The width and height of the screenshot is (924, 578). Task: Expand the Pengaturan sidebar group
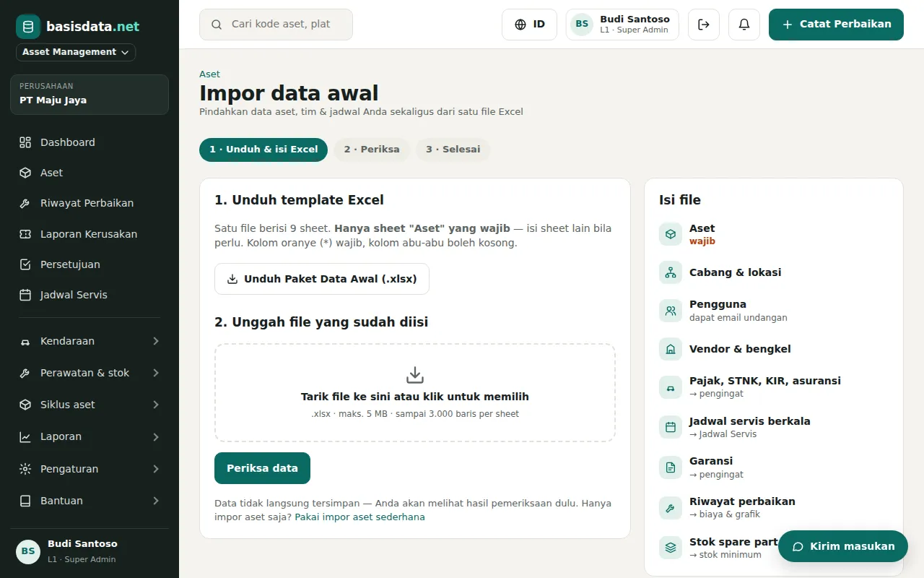(x=90, y=469)
